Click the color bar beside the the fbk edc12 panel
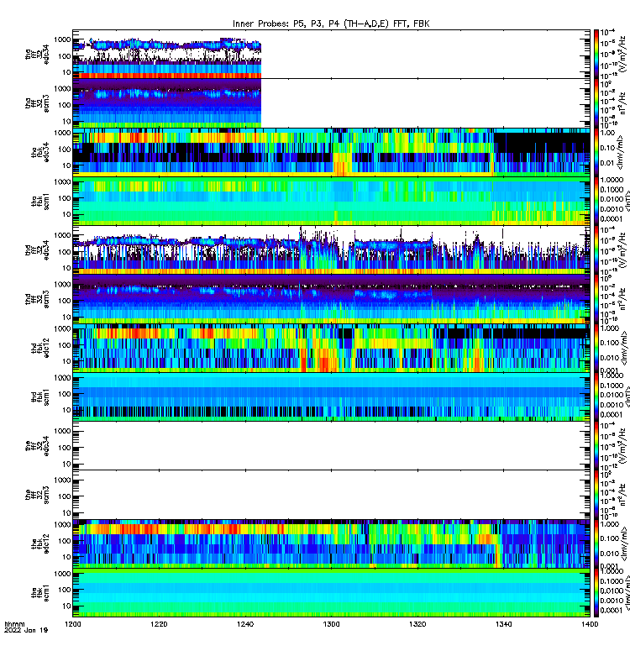Screen dimensions: 630x672 [596, 543]
